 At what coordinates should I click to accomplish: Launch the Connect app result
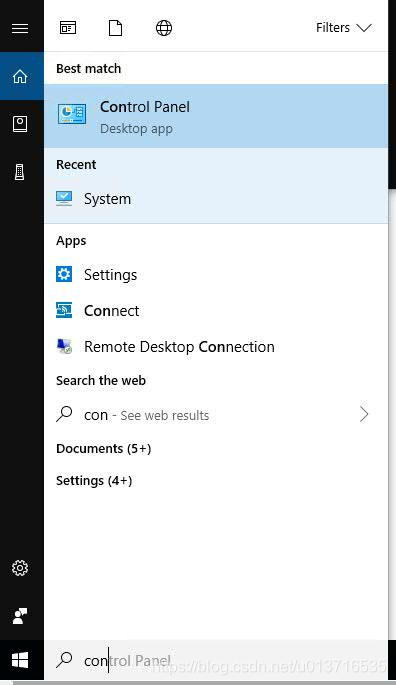tap(216, 311)
